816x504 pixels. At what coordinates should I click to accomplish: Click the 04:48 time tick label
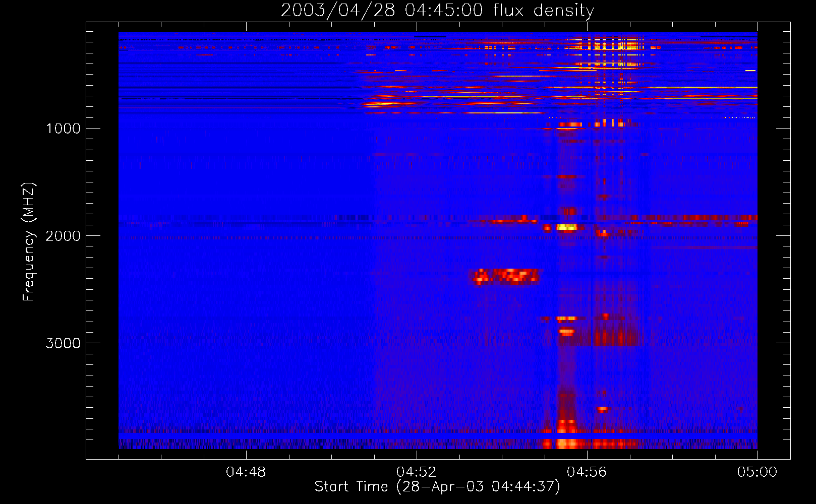pos(246,472)
